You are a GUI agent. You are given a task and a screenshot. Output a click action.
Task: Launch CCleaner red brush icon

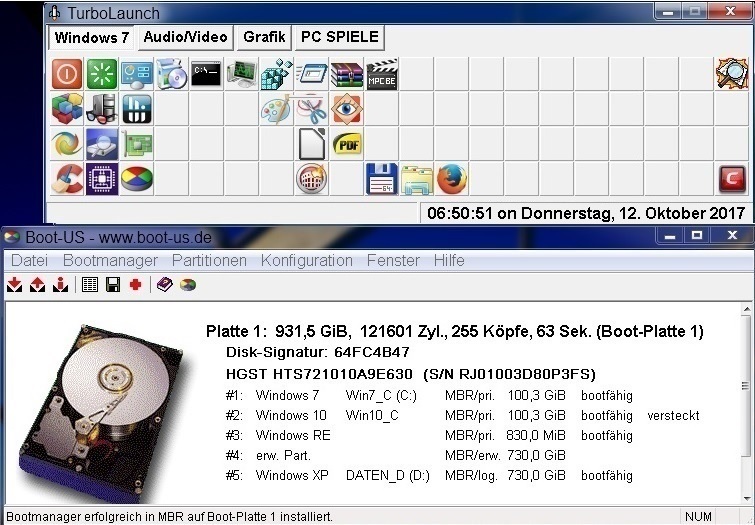(x=67, y=179)
